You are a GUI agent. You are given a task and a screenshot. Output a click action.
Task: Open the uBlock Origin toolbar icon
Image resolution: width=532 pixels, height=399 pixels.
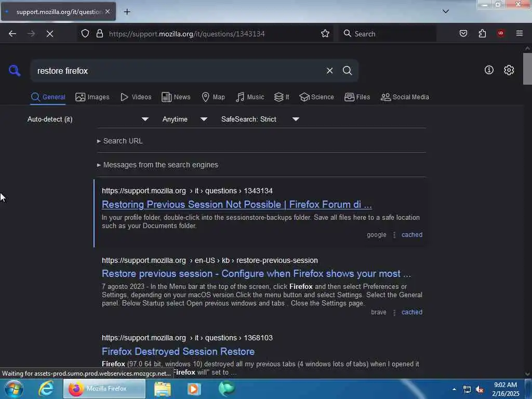coord(501,33)
